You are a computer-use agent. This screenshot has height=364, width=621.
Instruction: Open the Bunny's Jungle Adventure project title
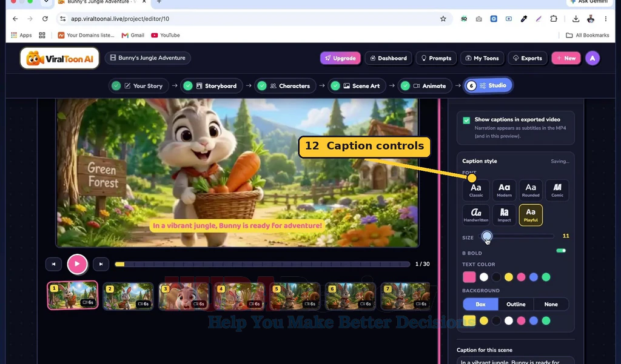[148, 58]
